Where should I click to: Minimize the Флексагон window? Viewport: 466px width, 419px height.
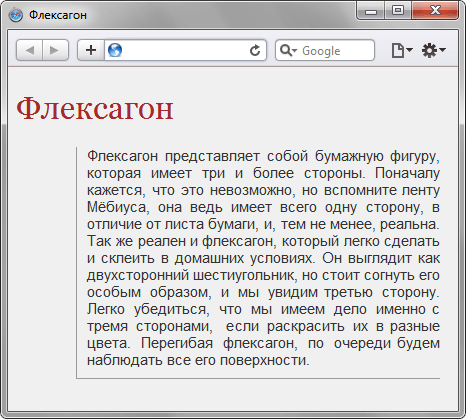(x=371, y=11)
